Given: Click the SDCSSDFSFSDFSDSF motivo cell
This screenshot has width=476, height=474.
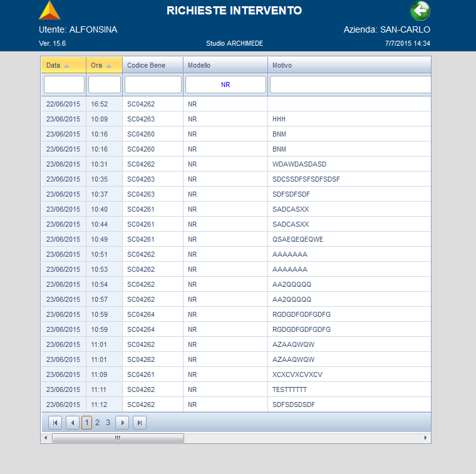Looking at the screenshot, I should 349,179.
